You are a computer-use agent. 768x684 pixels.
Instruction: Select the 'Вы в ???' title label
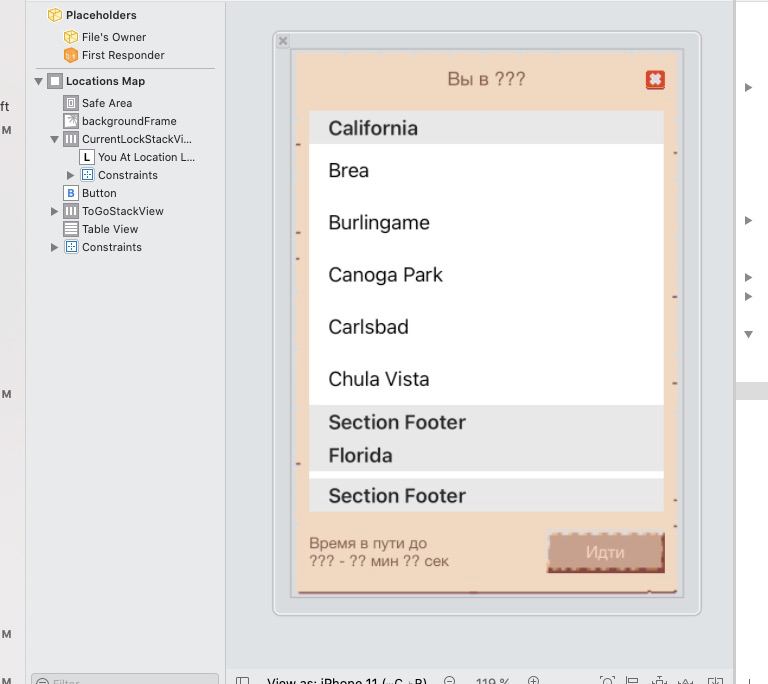pyautogui.click(x=486, y=79)
